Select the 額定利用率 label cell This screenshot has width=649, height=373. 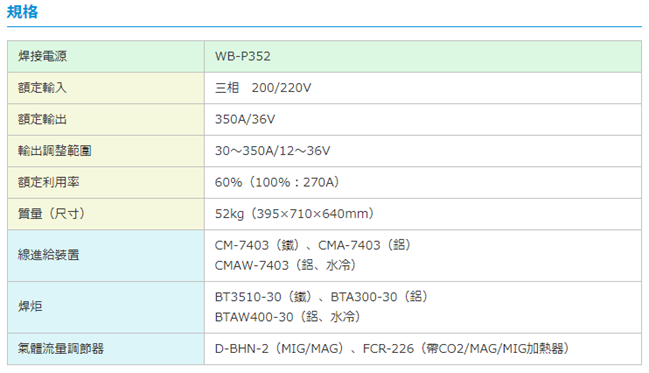point(106,182)
